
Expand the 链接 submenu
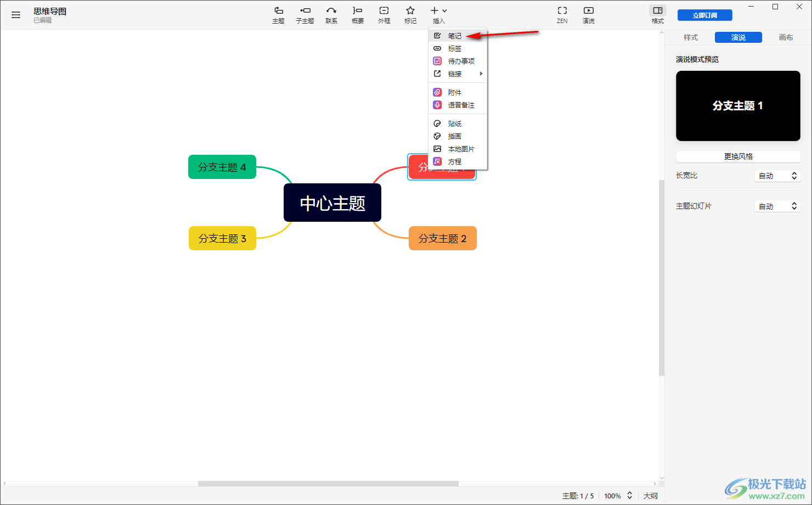tap(458, 74)
